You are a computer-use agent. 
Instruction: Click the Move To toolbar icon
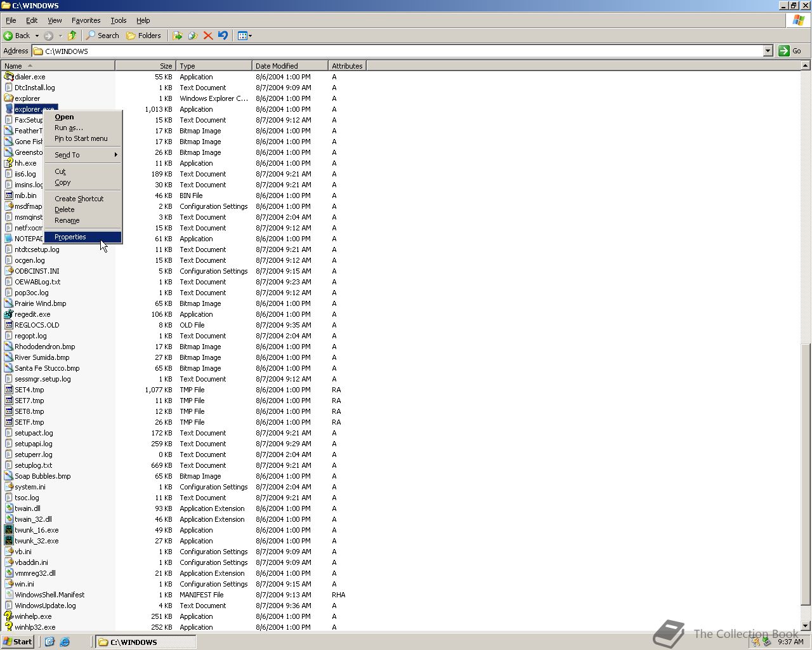178,36
